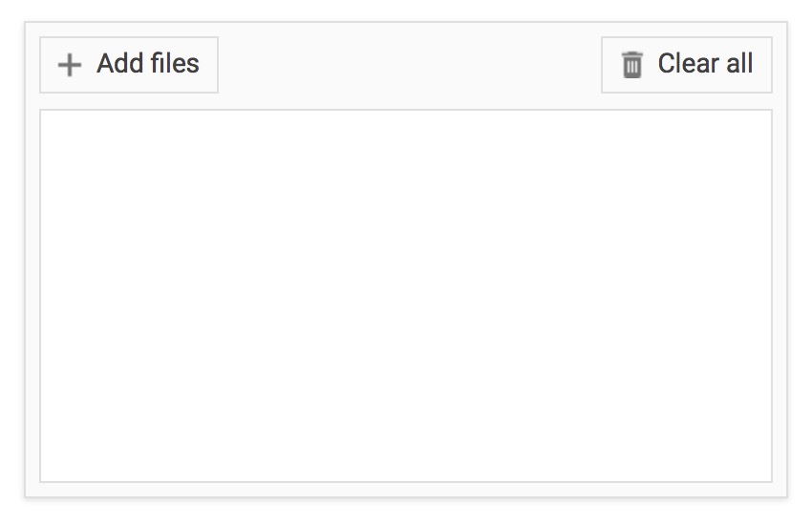Click the Add files button
Image resolution: width=812 pixels, height=525 pixels.
129,65
